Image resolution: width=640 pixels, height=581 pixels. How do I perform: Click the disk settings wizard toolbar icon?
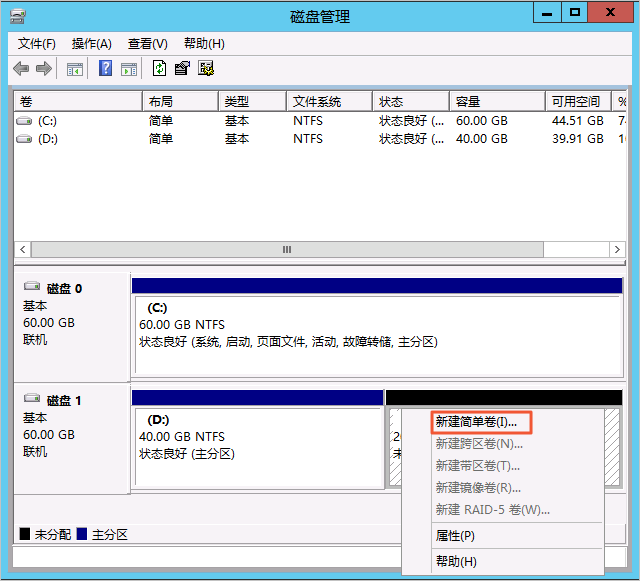206,68
